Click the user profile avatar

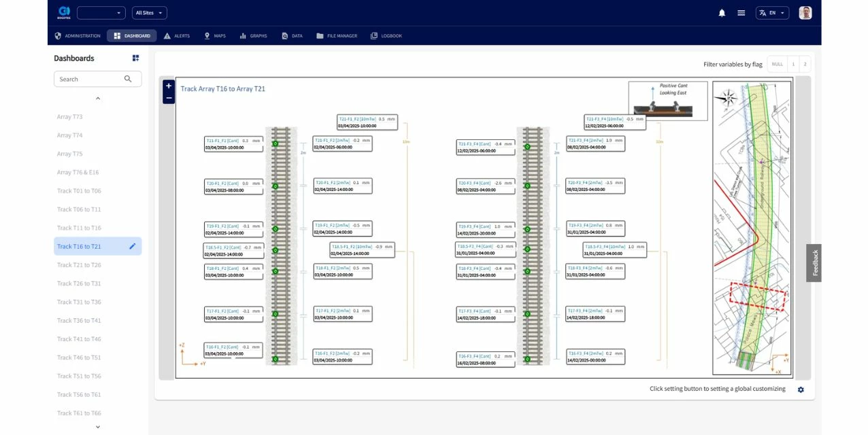coord(805,13)
